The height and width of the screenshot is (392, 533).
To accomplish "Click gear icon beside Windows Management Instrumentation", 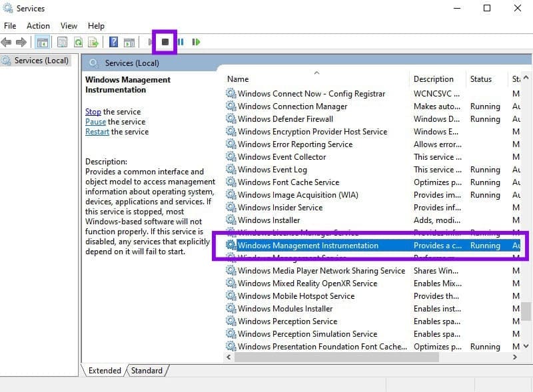I will (231, 245).
